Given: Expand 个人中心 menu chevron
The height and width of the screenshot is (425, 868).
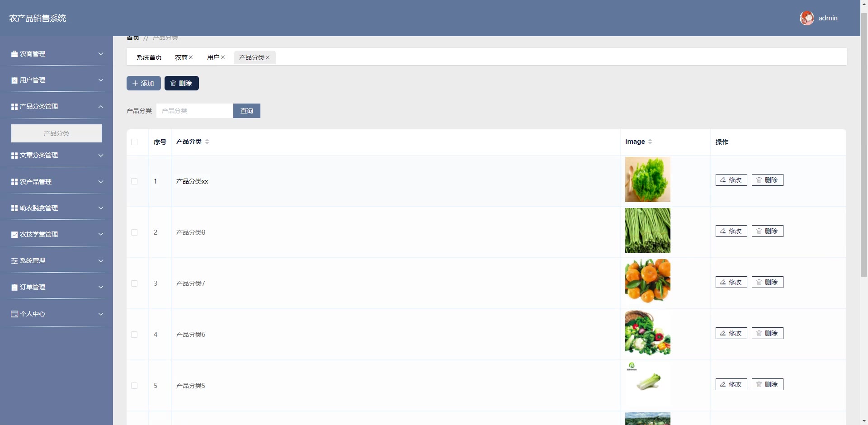Looking at the screenshot, I should point(101,314).
